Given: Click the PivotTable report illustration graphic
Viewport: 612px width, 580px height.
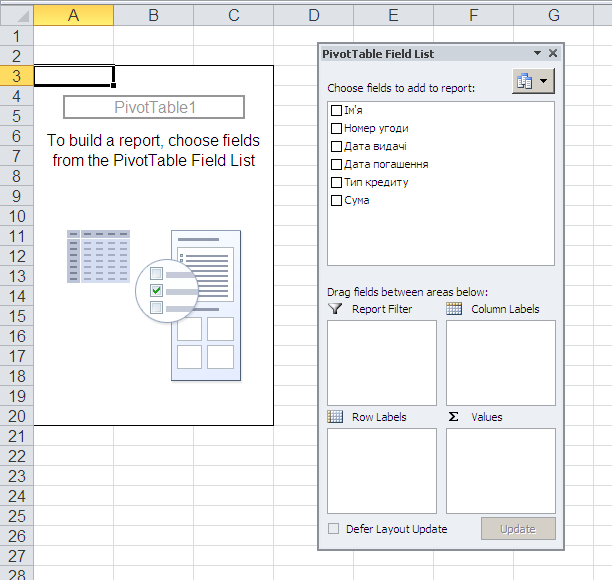Looking at the screenshot, I should [155, 302].
